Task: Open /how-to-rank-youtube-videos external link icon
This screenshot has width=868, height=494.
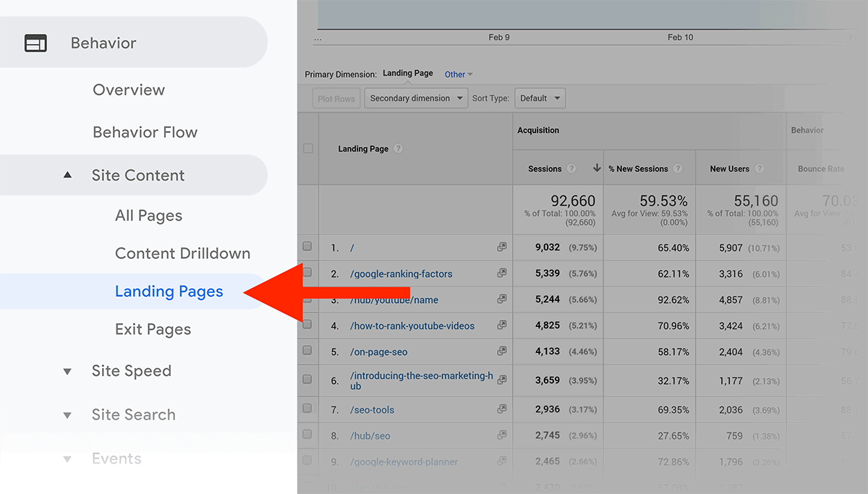Action: pyautogui.click(x=501, y=325)
